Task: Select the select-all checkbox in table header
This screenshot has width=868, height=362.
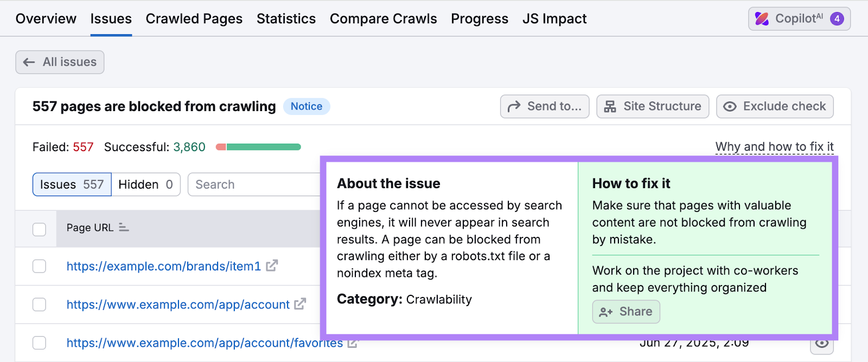Action: click(x=39, y=229)
